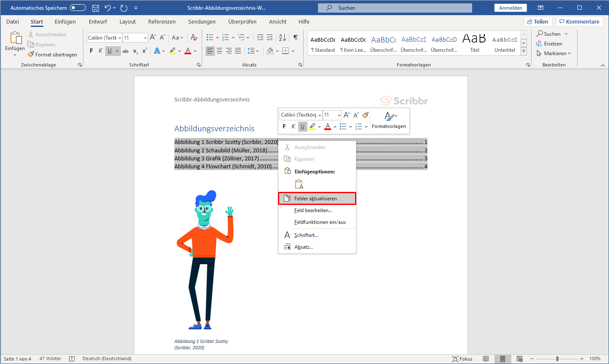
Task: Switch to the Referenzen tab
Action: (x=162, y=22)
